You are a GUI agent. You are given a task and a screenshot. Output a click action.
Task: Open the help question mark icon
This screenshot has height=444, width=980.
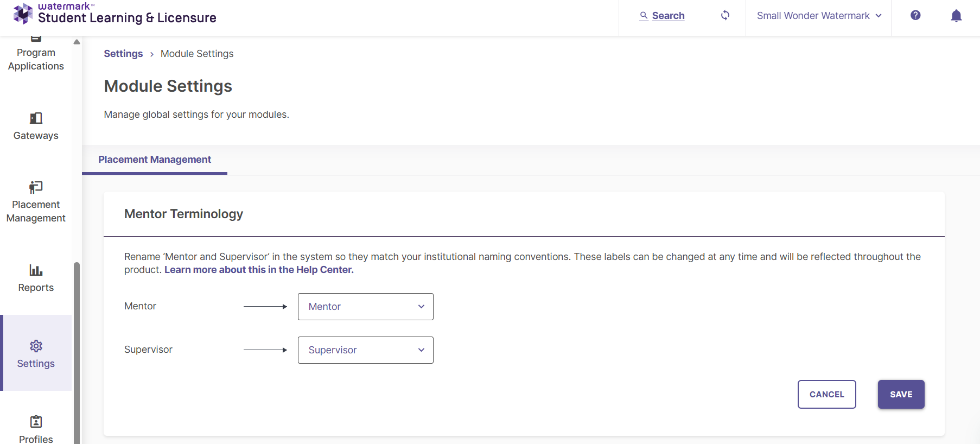click(915, 15)
